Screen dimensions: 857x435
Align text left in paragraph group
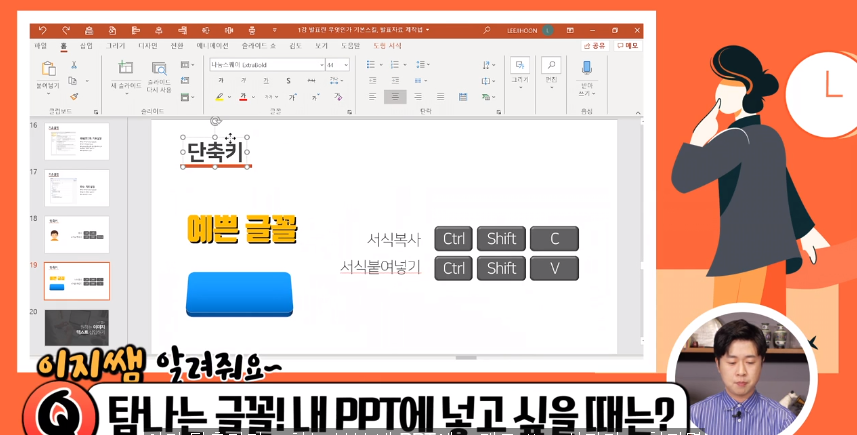pyautogui.click(x=372, y=97)
